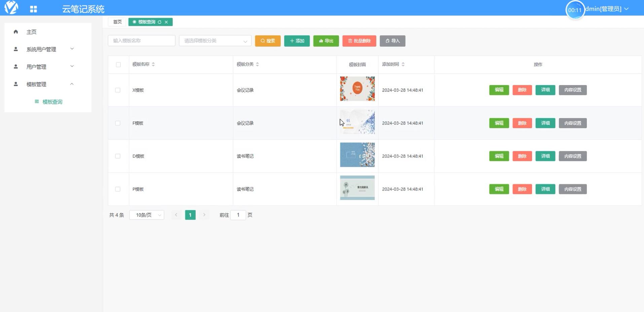View 详细 for X模板
The width and height of the screenshot is (644, 312).
coord(545,90)
